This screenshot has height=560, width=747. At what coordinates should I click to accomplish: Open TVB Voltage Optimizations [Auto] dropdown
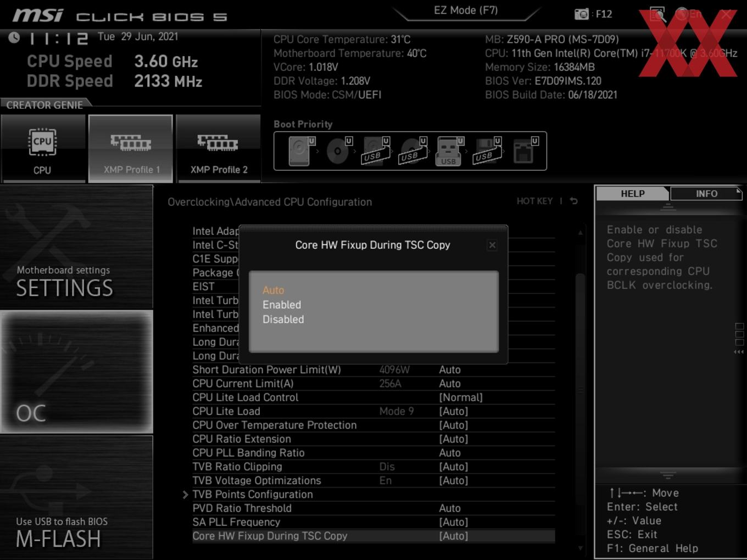coord(454,481)
